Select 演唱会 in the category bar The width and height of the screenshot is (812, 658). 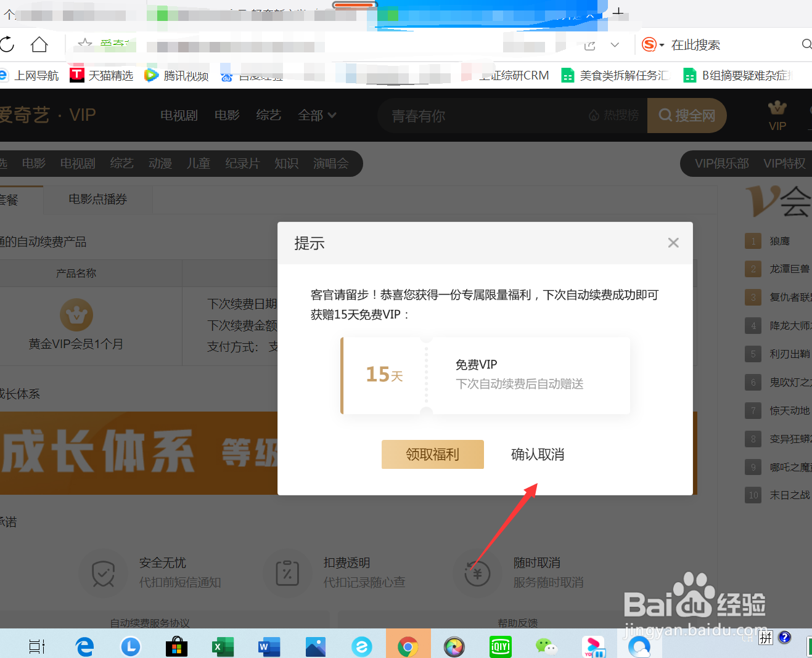pos(331,163)
